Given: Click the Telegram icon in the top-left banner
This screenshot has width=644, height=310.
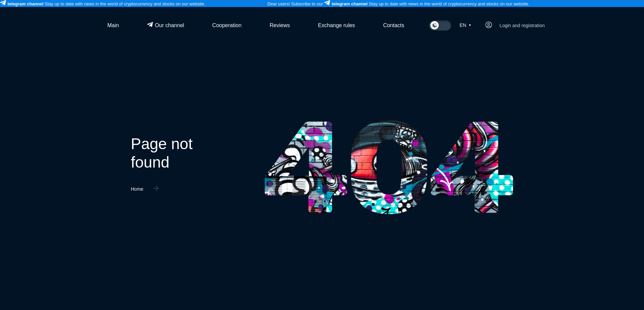Looking at the screenshot, I should click(3, 3).
